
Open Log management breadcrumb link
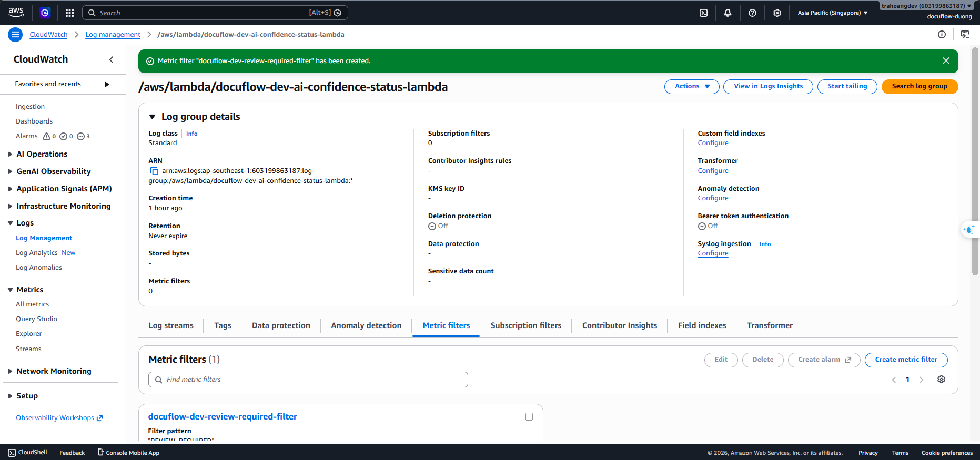(x=113, y=35)
